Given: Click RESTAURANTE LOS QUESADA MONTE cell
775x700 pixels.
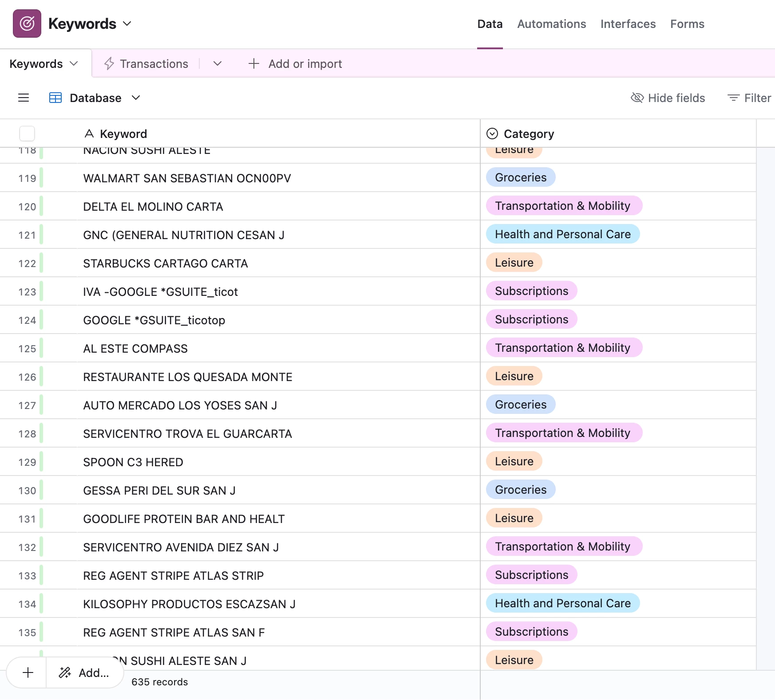Looking at the screenshot, I should 278,377.
